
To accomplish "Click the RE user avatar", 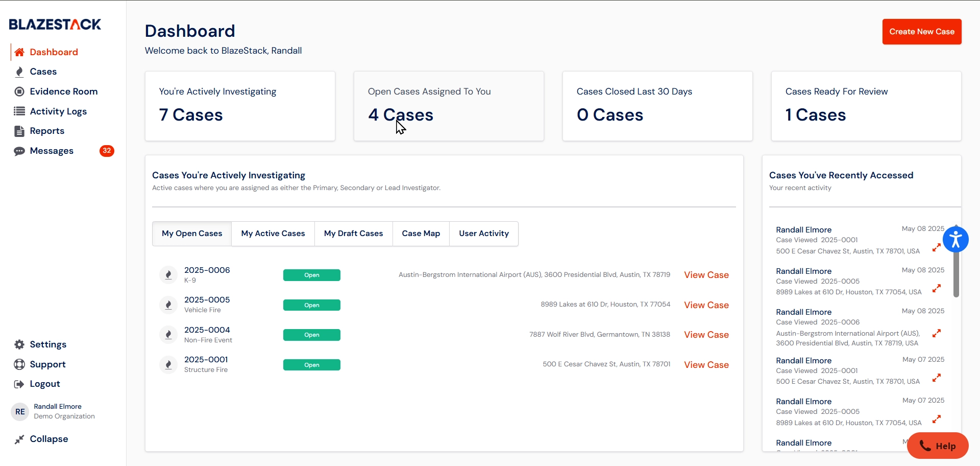I will [20, 411].
